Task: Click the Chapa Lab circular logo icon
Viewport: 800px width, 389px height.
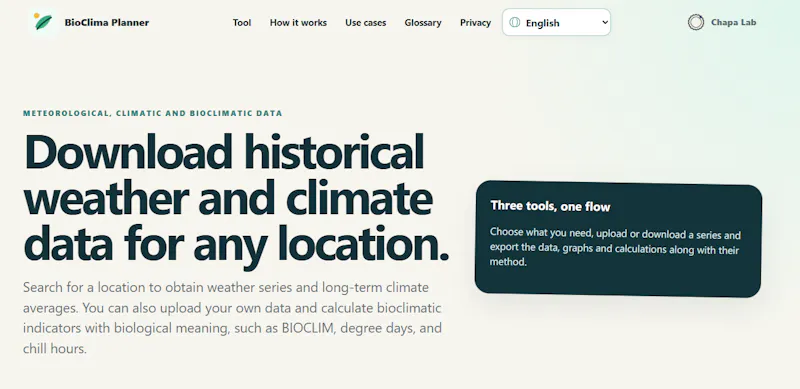Action: coord(695,22)
